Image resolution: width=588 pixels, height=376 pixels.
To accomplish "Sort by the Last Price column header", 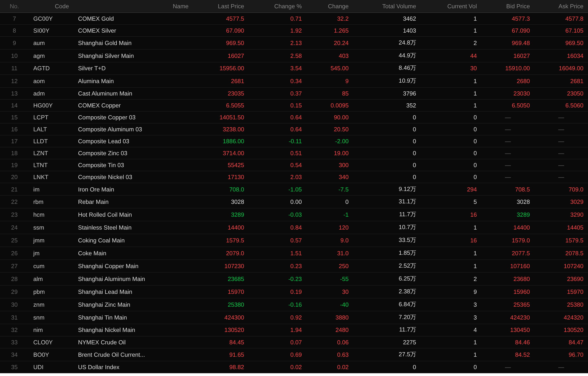I will [x=231, y=6].
